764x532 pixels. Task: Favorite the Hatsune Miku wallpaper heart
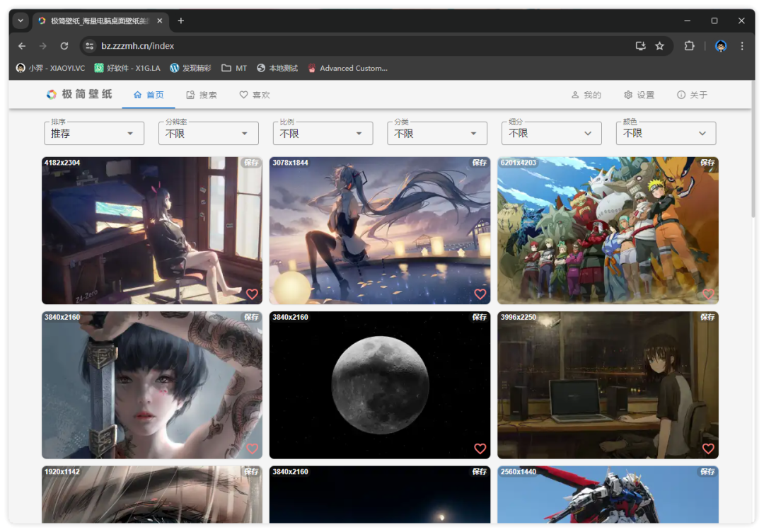point(480,294)
